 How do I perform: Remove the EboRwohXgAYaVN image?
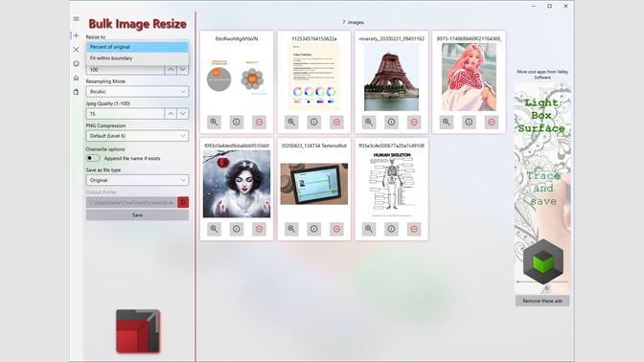(259, 122)
